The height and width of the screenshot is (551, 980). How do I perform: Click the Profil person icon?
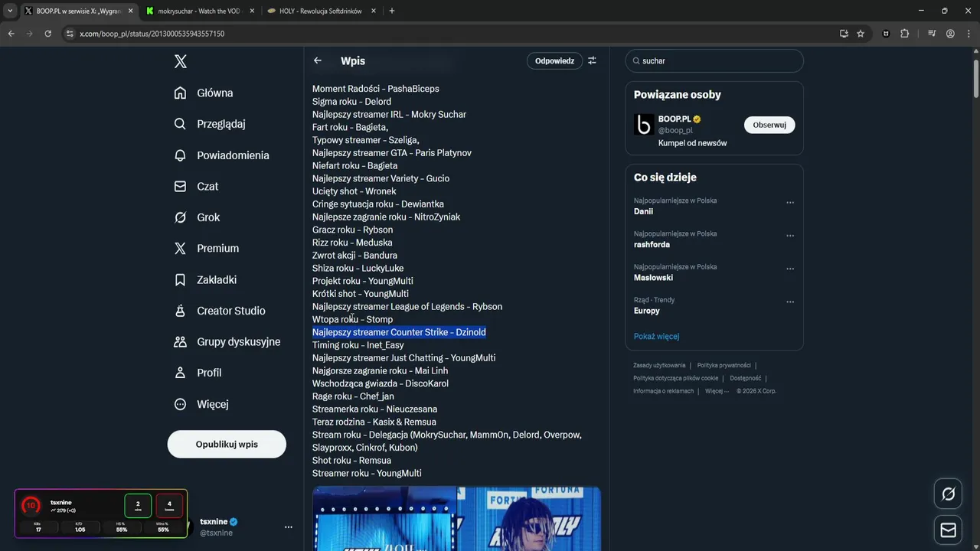click(x=181, y=373)
